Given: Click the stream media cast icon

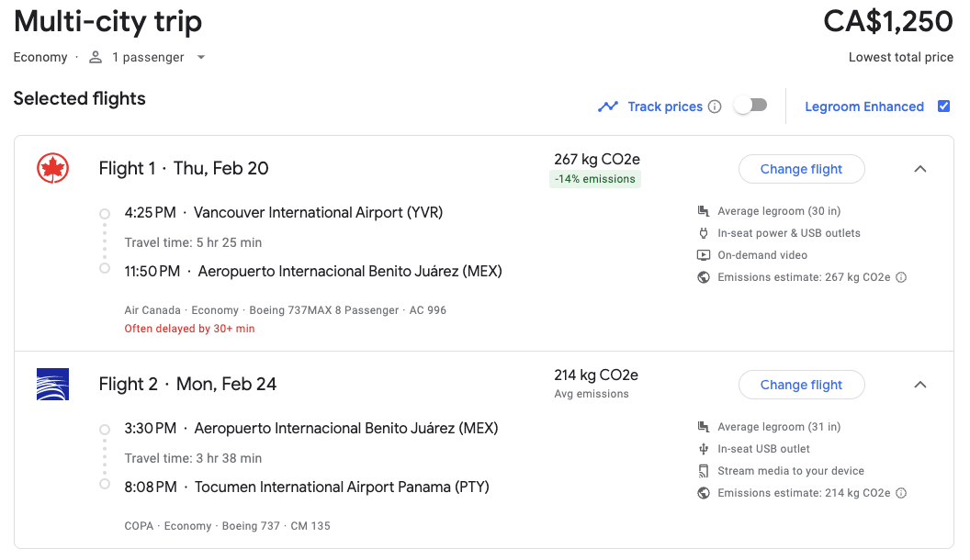Looking at the screenshot, I should pyautogui.click(x=704, y=471).
